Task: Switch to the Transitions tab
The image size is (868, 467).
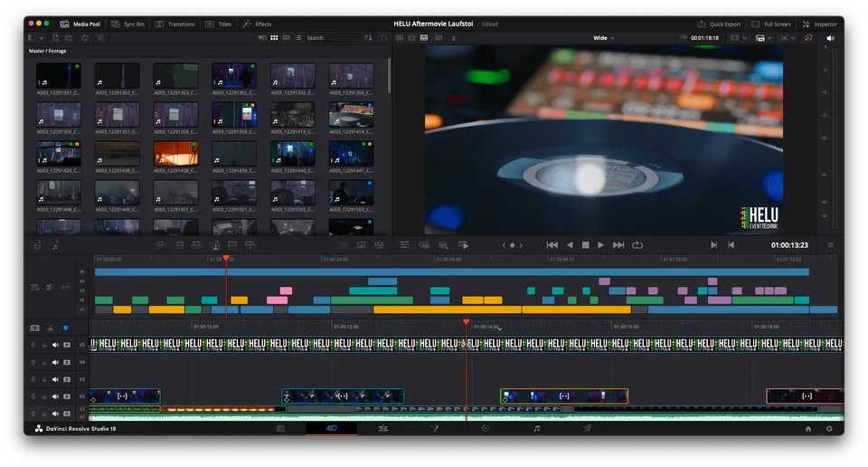Action: coord(175,24)
